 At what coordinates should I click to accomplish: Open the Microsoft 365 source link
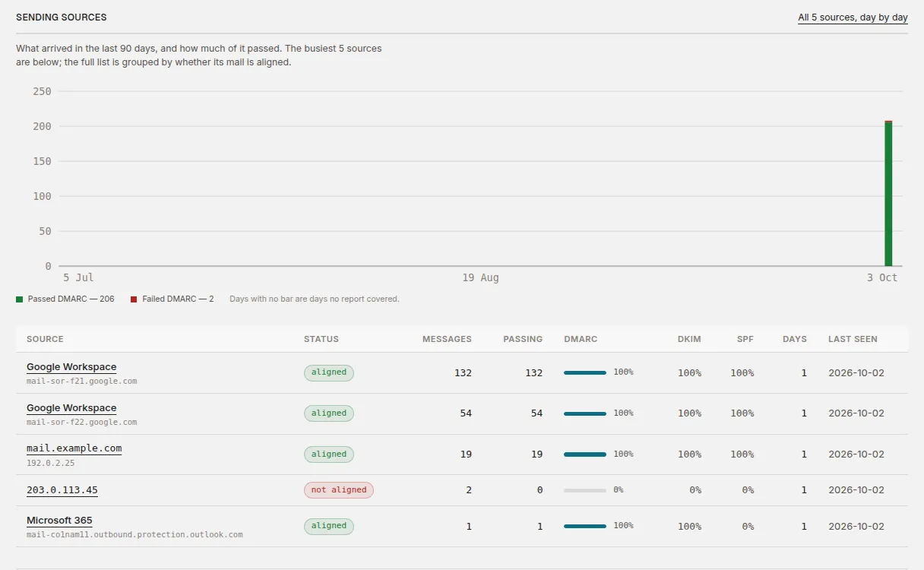click(x=59, y=521)
